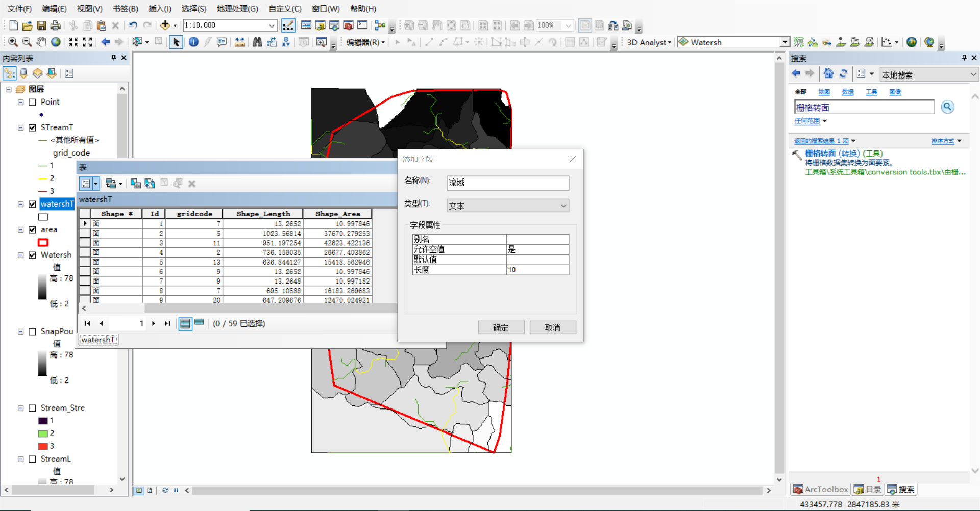Go back to previous extent

coord(105,42)
